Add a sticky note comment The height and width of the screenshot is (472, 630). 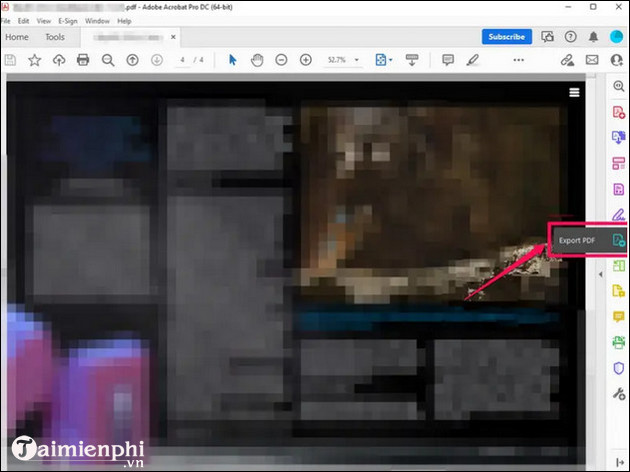(x=448, y=60)
